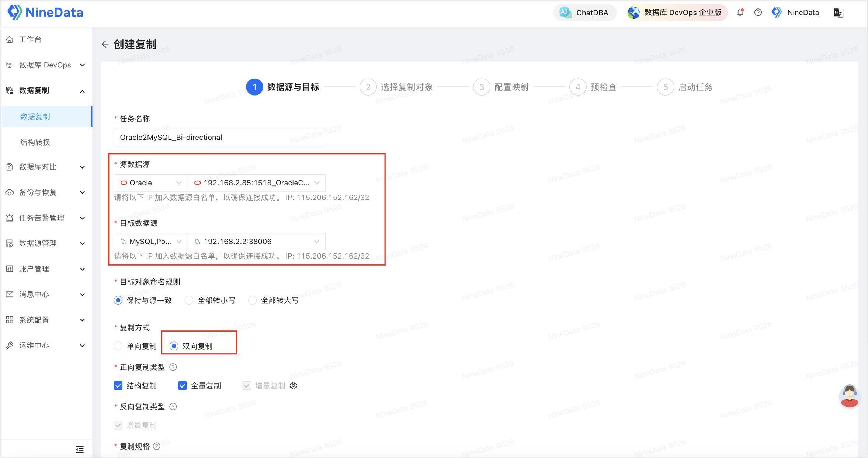The width and height of the screenshot is (868, 458).
Task: Click the 数据复制 group icon
Action: pos(10,90)
